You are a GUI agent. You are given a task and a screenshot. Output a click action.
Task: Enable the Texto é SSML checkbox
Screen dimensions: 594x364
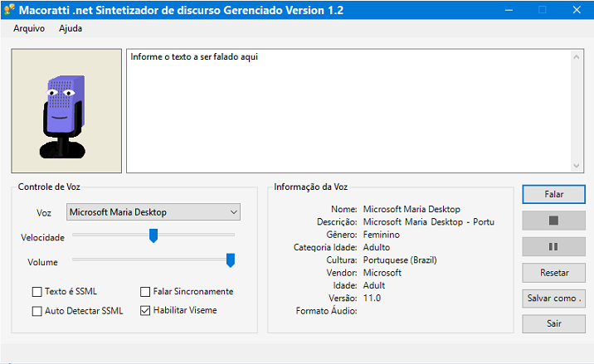(x=37, y=292)
